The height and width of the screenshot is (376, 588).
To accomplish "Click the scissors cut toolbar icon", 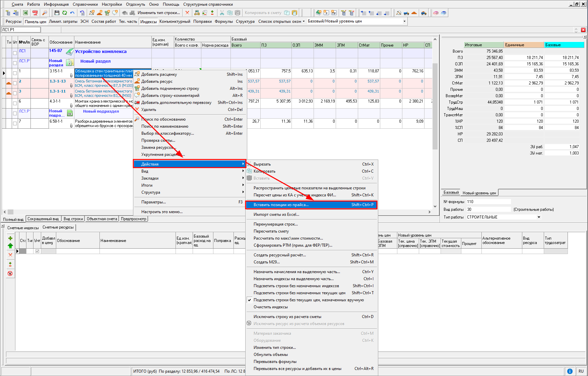I will tap(222, 13).
